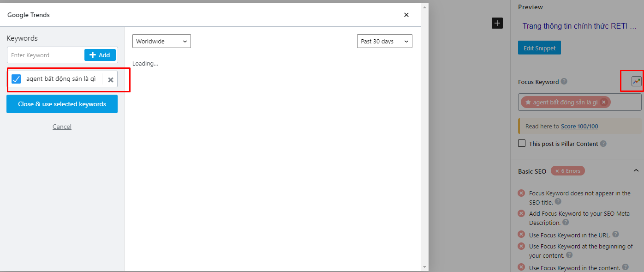This screenshot has height=272, width=644.
Task: Click the Edit Snippet button
Action: (539, 48)
